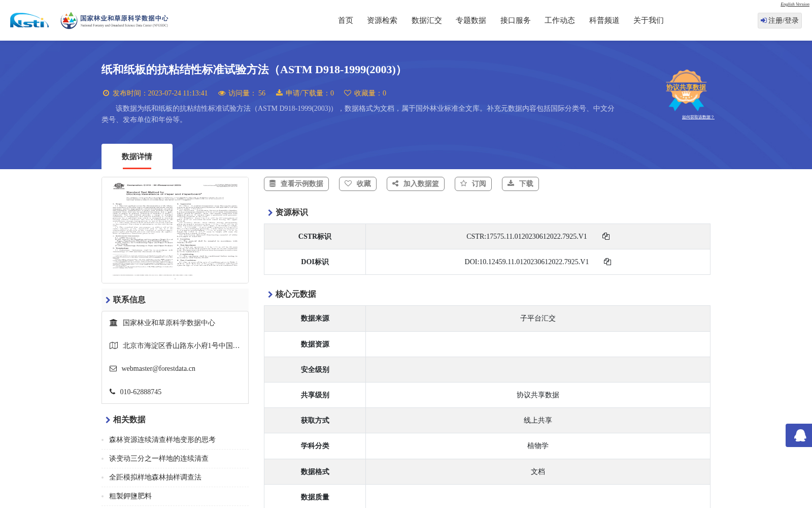
Task: Click the heart icon beside 收藏量
Action: pos(348,93)
